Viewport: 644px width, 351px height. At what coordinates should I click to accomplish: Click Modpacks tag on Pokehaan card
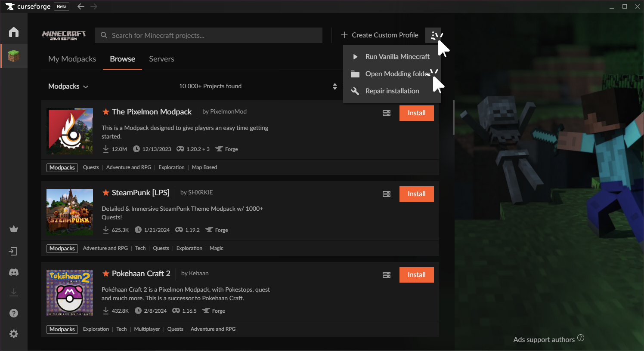click(x=62, y=329)
